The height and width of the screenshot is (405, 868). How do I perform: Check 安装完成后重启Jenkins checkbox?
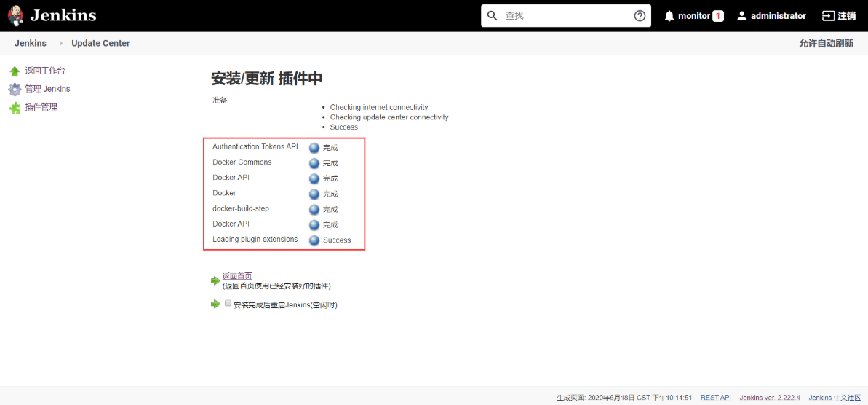(x=228, y=303)
